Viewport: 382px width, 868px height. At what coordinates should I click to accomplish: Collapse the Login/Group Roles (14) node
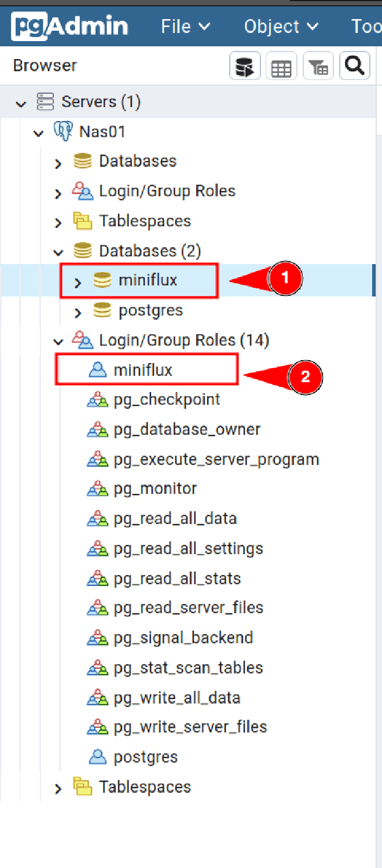pyautogui.click(x=58, y=342)
